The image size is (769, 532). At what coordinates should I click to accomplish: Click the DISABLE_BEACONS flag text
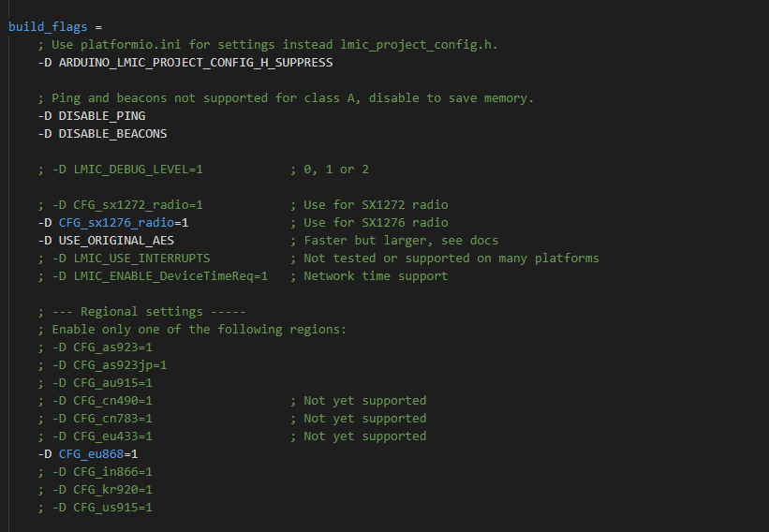112,134
